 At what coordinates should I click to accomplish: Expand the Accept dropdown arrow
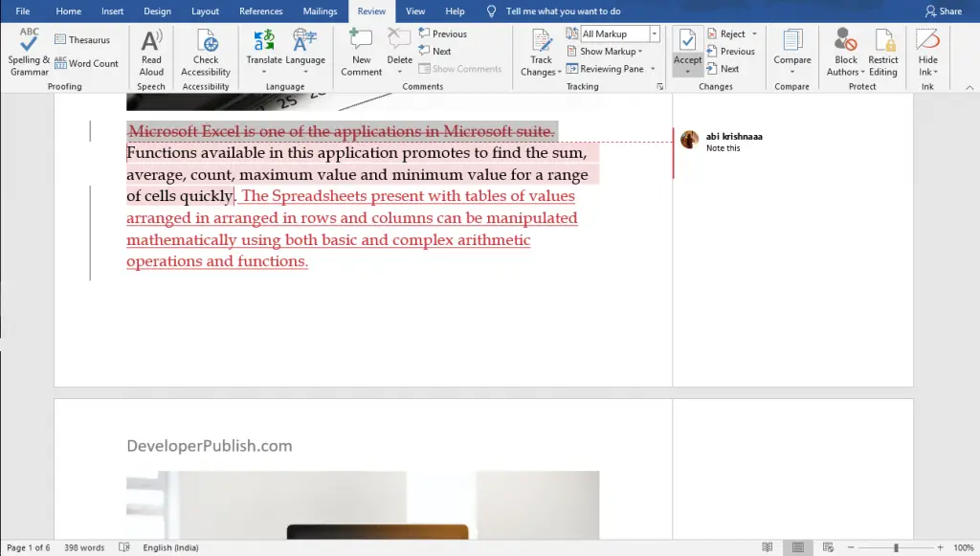[687, 72]
